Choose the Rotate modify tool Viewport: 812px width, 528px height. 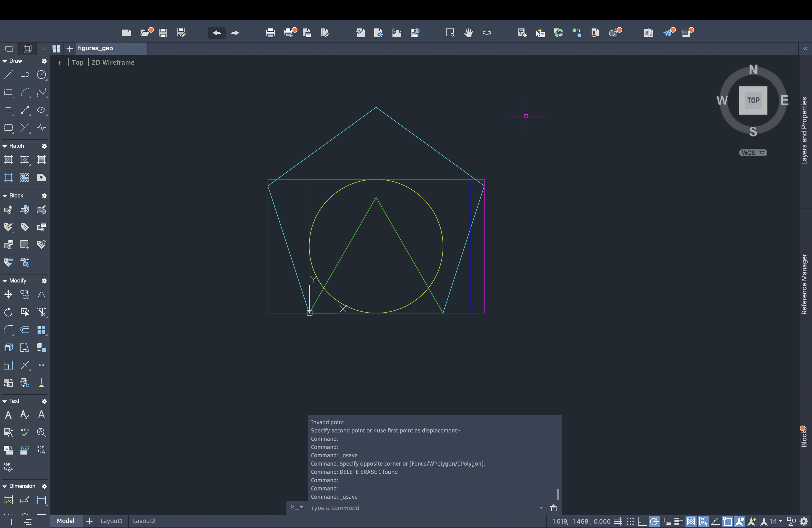[8, 312]
